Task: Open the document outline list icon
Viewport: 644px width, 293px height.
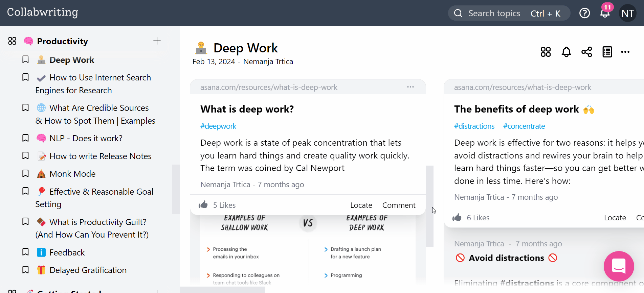Action: 607,52
